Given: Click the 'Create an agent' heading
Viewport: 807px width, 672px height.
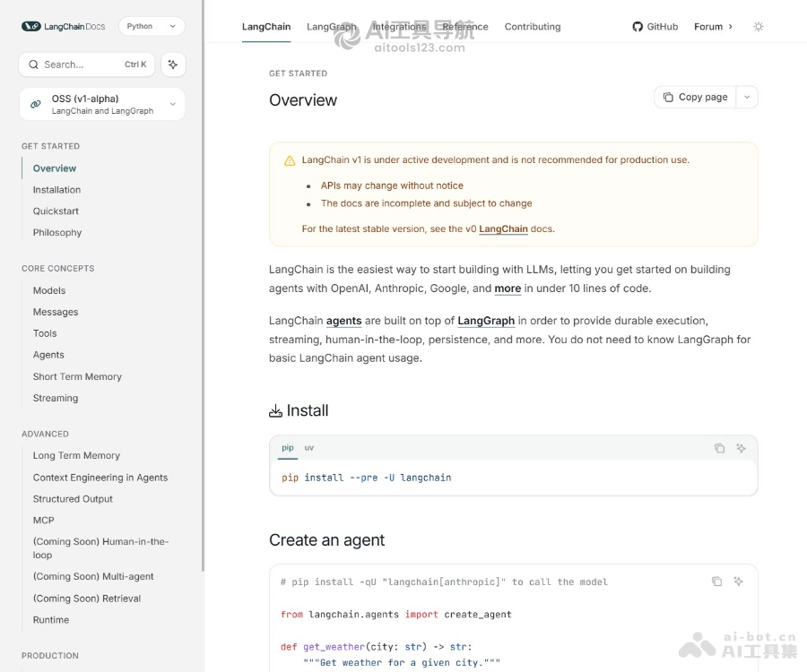Looking at the screenshot, I should [326, 540].
